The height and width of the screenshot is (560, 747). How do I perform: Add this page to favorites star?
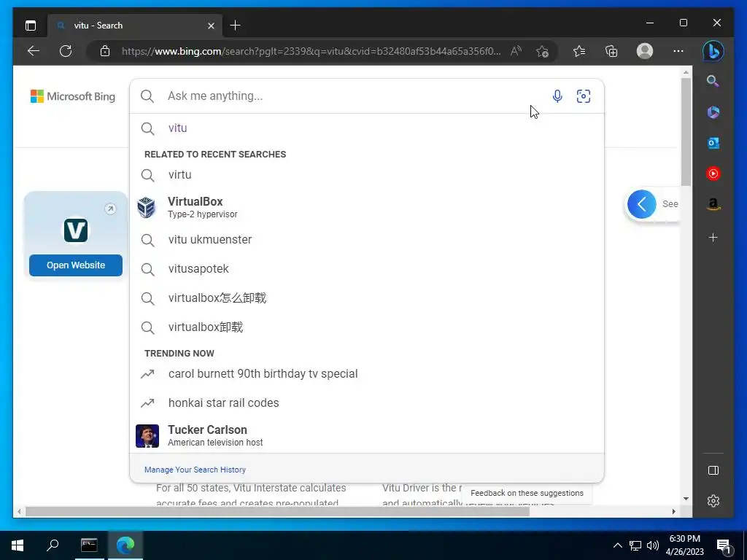(542, 51)
